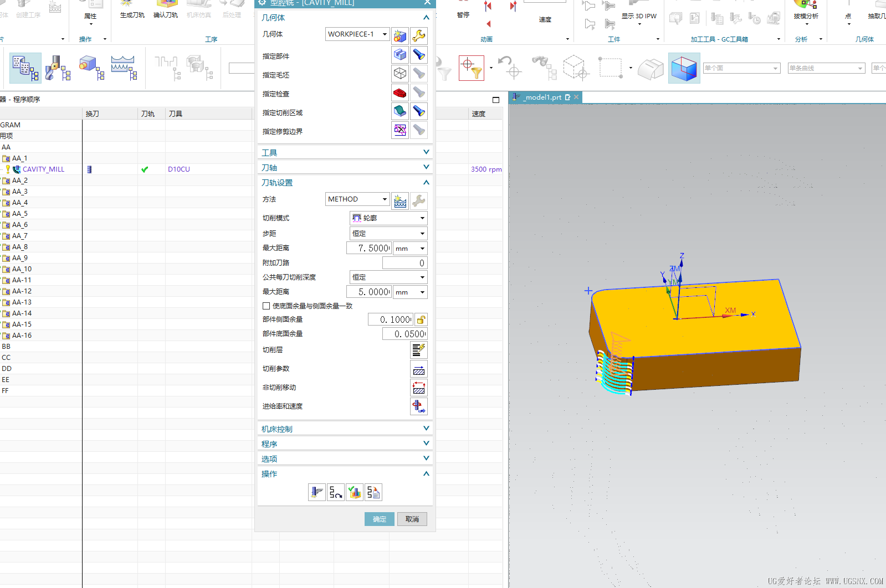Open the mm unit dropdown for 7.5000
The height and width of the screenshot is (588, 886).
click(x=410, y=248)
